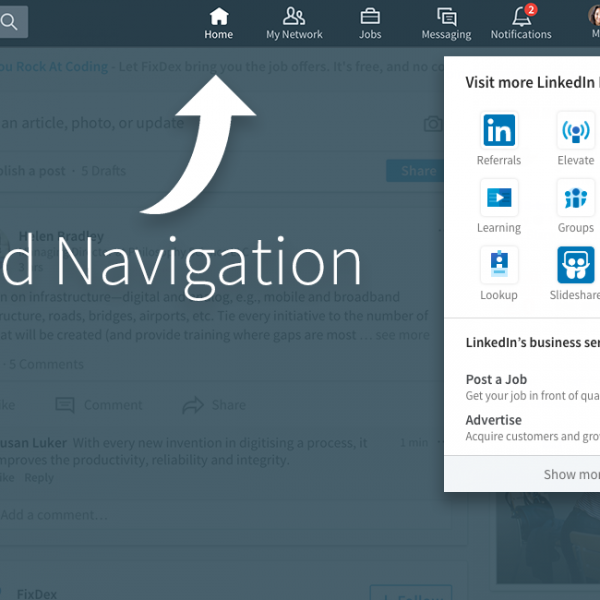The image size is (600, 600).
Task: Open the You Rock At Coding ad link
Action: [54, 67]
